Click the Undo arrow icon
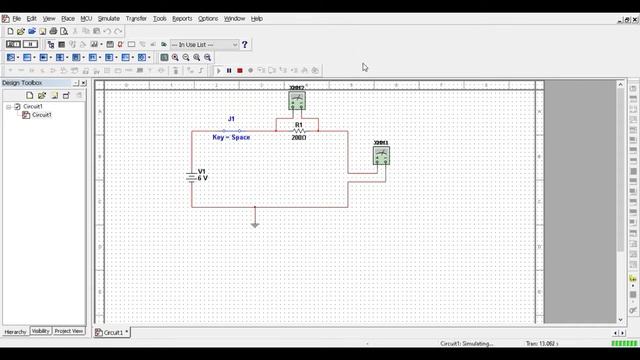The image size is (640, 360). pyautogui.click(x=107, y=31)
